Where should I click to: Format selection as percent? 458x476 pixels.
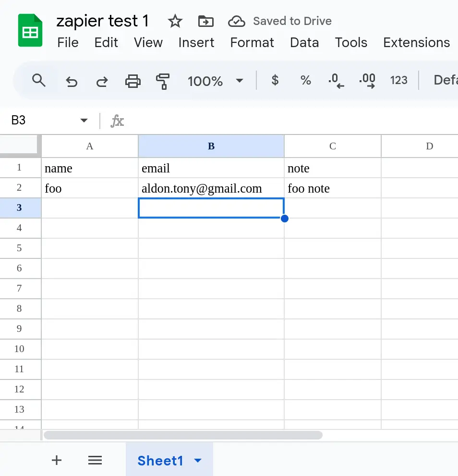tap(306, 81)
